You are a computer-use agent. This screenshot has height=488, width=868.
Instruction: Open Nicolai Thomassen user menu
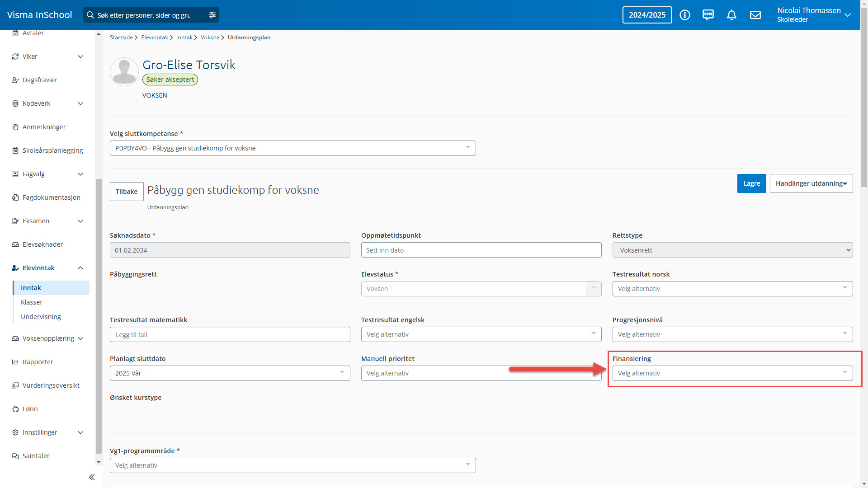pos(814,15)
